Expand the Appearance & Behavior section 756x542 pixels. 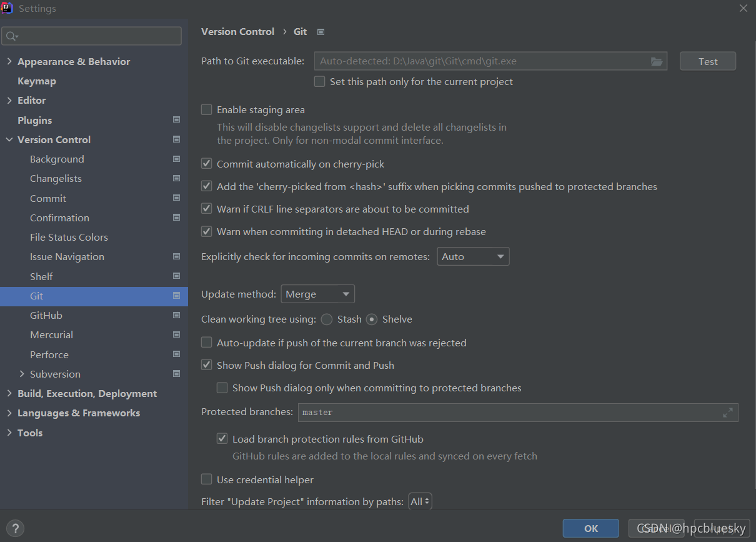point(9,61)
